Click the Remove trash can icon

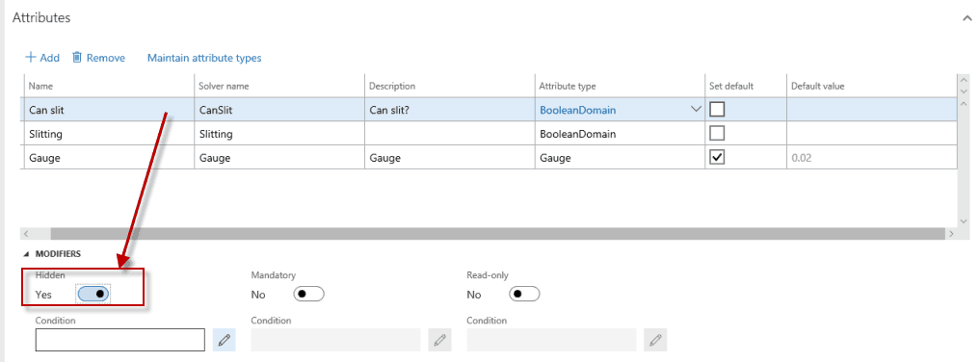click(x=77, y=58)
